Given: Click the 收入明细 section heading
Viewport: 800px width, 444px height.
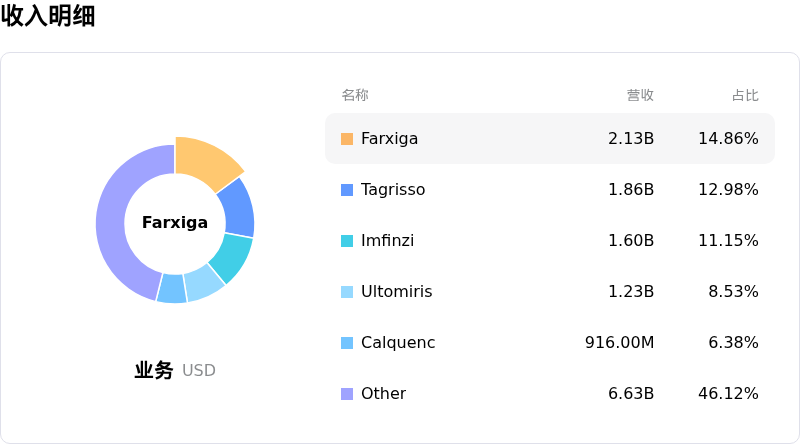Looking at the screenshot, I should click(48, 16).
